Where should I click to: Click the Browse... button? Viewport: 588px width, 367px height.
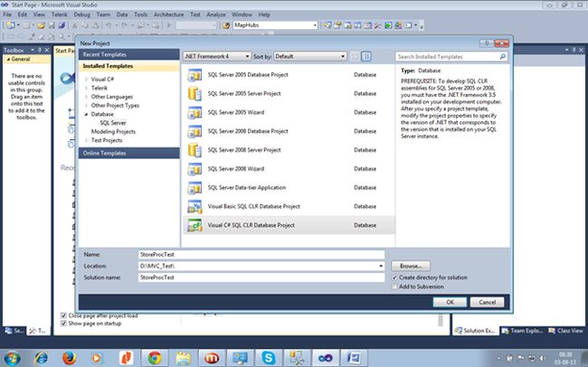(411, 266)
